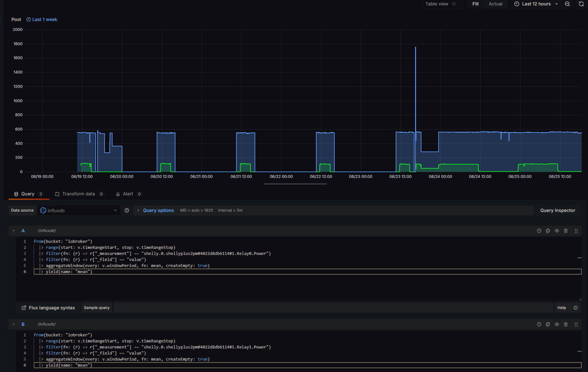Click the Pool panel title

pos(16,19)
